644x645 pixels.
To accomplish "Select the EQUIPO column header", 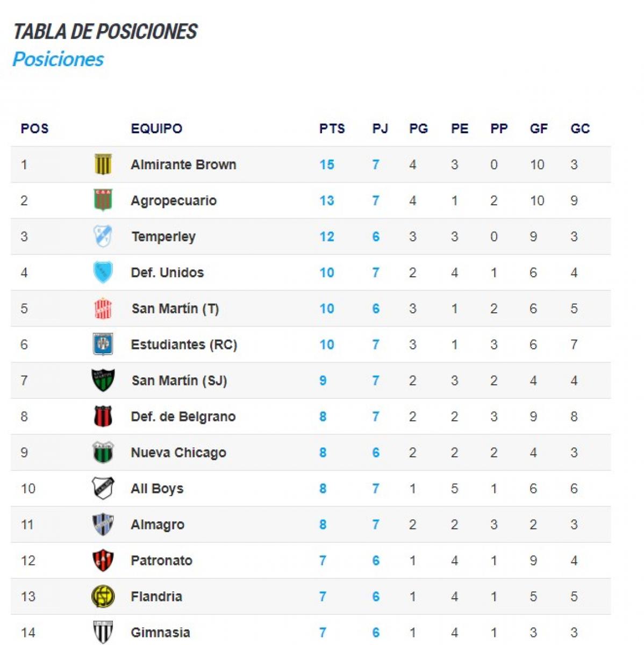I will click(x=156, y=129).
